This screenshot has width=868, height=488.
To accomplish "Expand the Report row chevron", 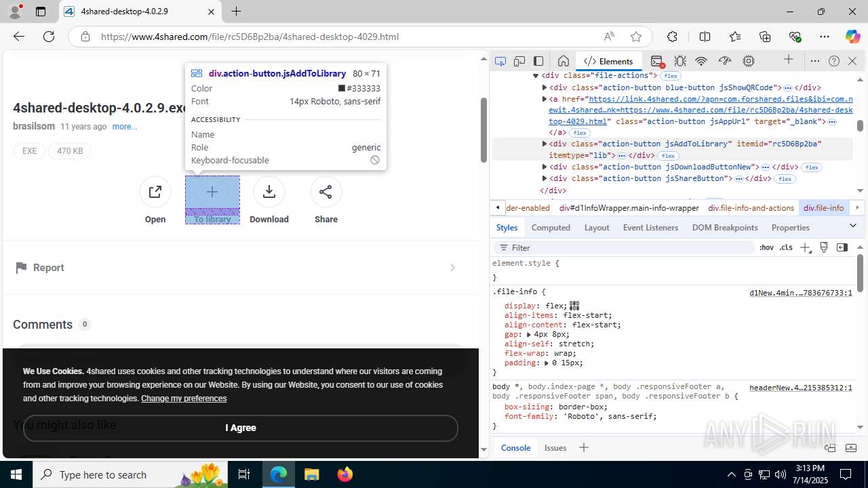I will click(x=453, y=268).
